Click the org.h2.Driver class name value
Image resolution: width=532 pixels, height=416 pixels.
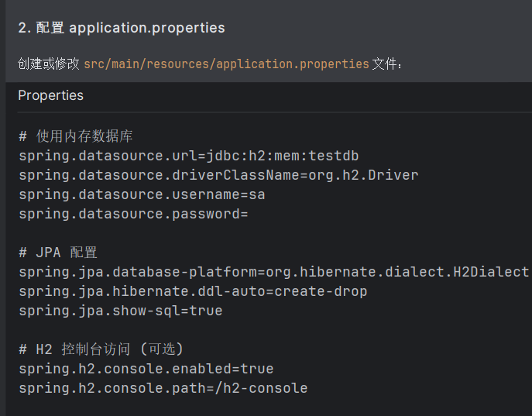[363, 175]
